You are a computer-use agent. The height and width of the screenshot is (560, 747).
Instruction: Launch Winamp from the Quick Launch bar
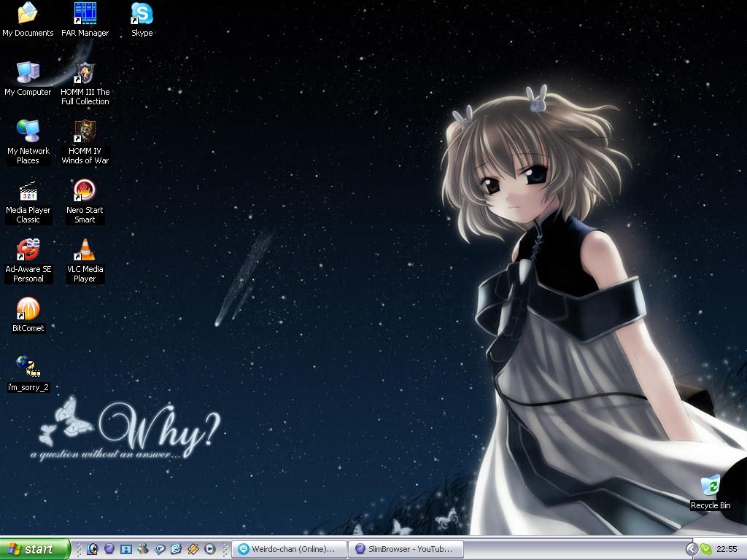tap(193, 549)
